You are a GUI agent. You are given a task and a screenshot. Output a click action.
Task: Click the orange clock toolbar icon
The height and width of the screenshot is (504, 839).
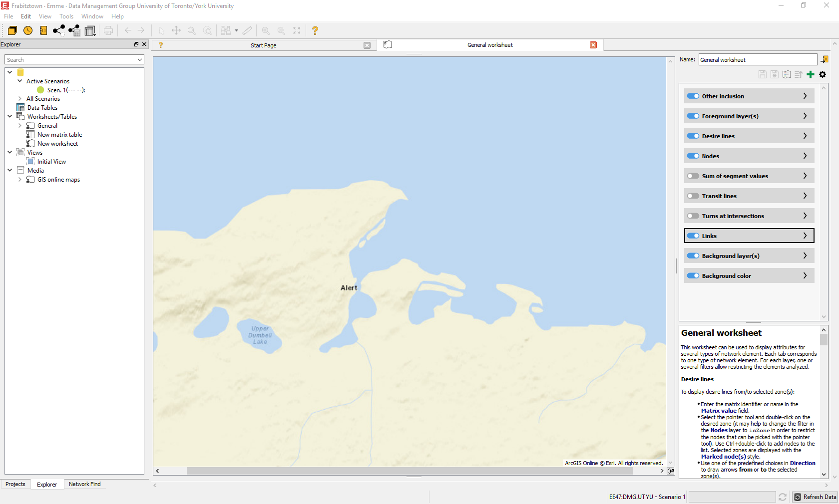point(28,30)
